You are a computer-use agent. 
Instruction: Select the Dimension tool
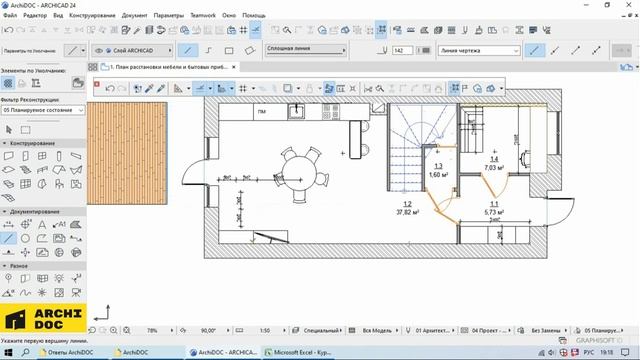(x=8, y=224)
